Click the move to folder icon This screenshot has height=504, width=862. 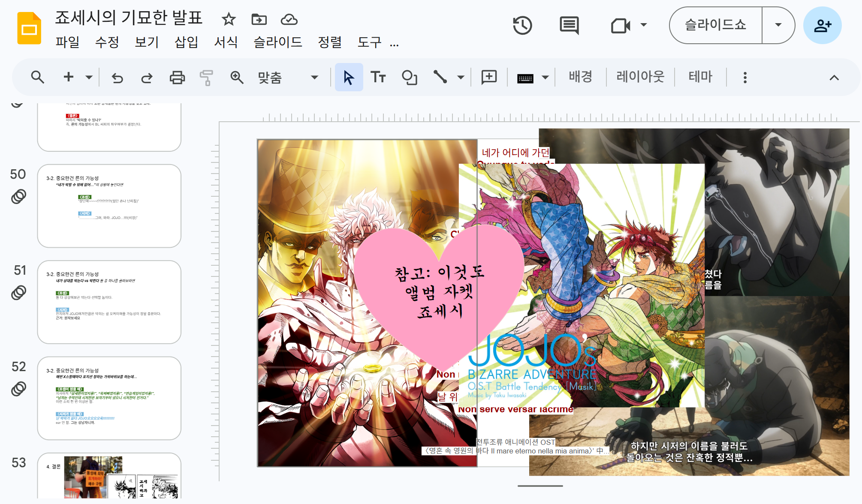[259, 19]
